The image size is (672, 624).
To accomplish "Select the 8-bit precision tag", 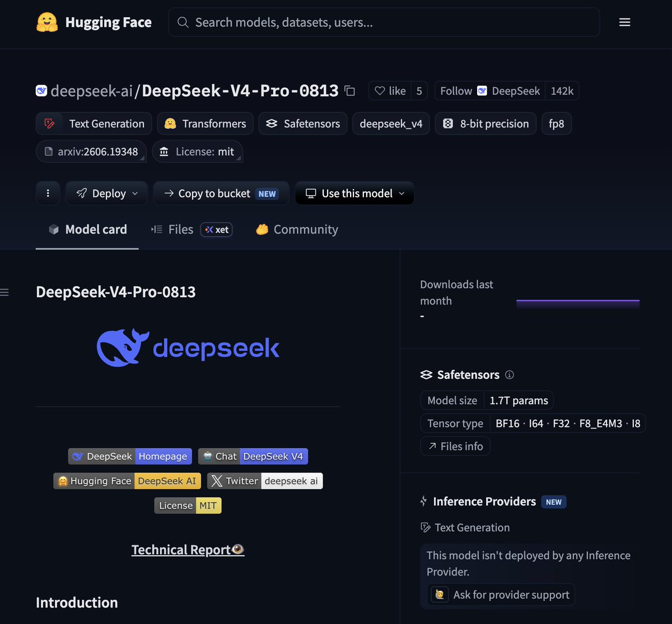I will (486, 124).
